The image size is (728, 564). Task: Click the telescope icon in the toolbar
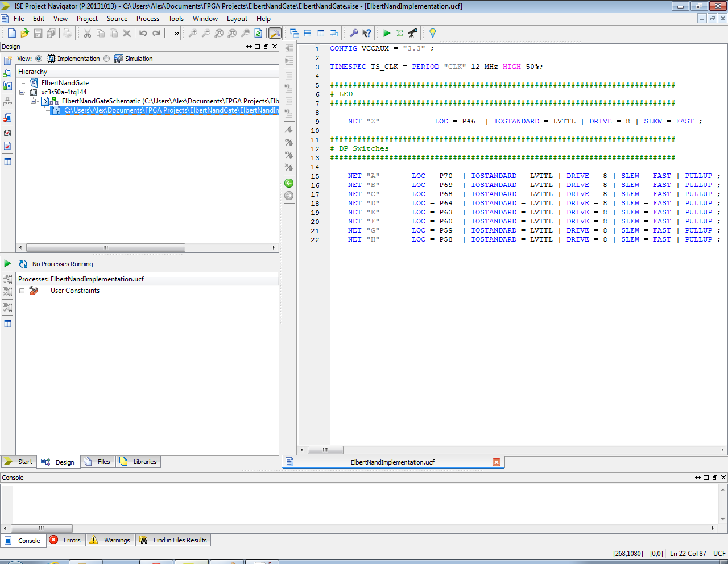click(x=413, y=33)
